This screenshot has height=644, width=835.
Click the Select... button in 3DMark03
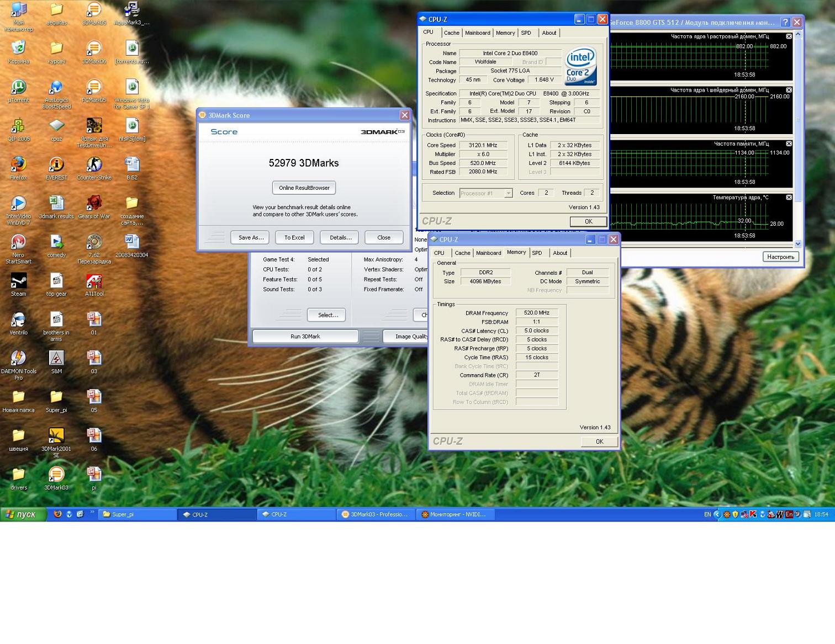coord(327,315)
